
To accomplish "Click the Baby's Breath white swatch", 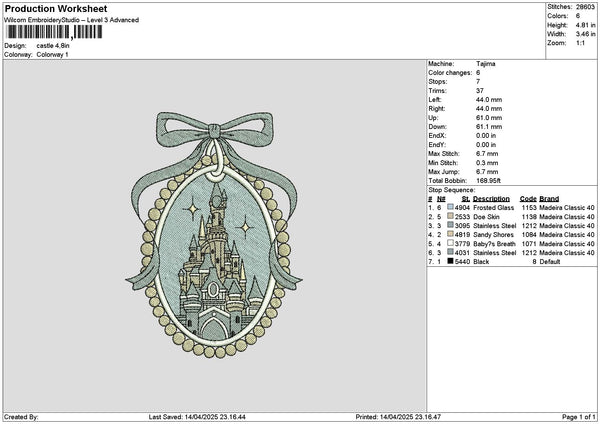I will point(450,243).
